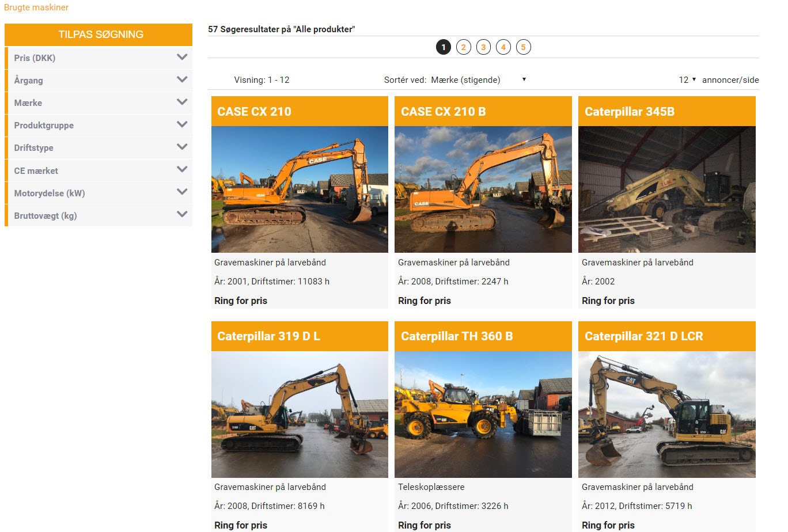The image size is (788, 532).
Task: Click 'År: 2012, Driftstimer: 5719 h' text
Action: 637,506
